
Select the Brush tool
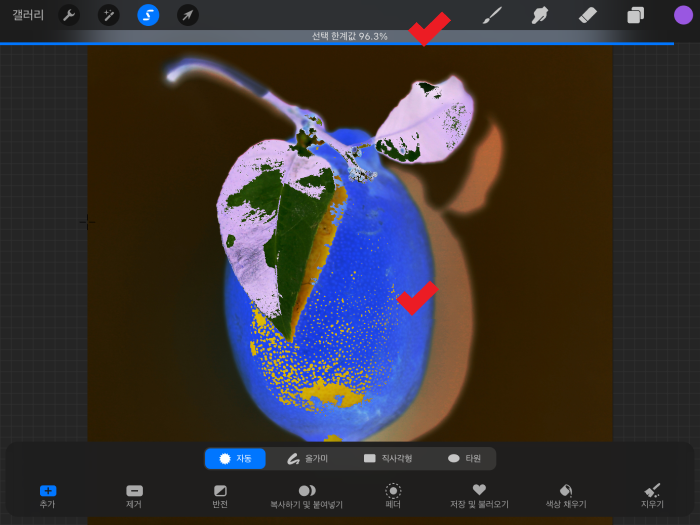492,15
